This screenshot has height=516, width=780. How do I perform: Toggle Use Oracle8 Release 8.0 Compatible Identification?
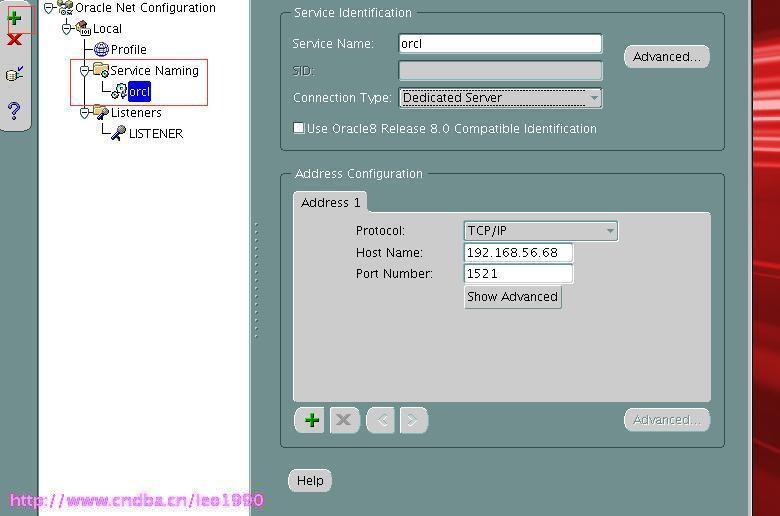click(x=299, y=128)
